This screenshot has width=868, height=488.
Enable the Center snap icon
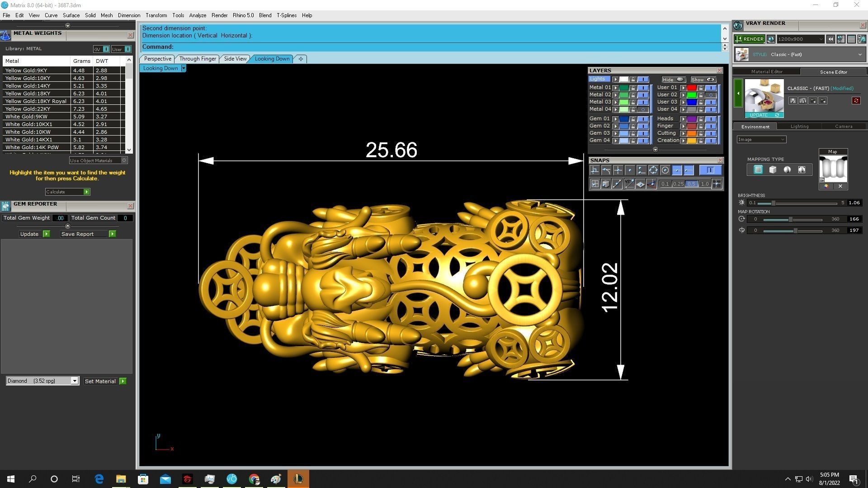tap(665, 170)
